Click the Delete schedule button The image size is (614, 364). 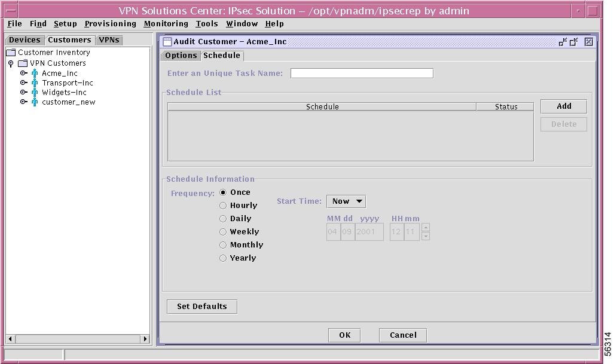(564, 124)
